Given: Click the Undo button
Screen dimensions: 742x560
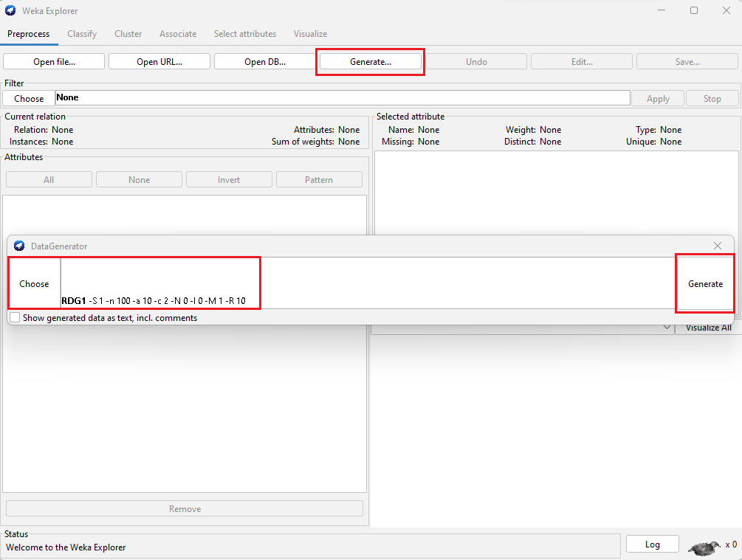Looking at the screenshot, I should (x=476, y=61).
